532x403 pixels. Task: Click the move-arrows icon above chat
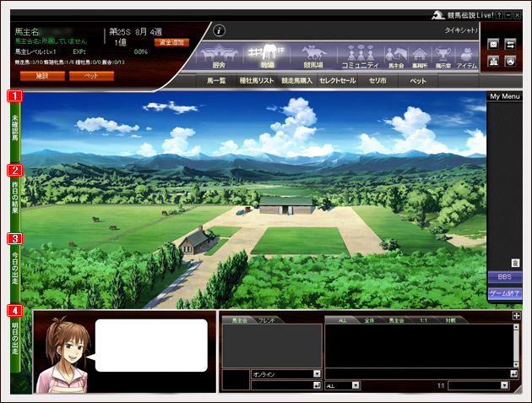pos(516,316)
